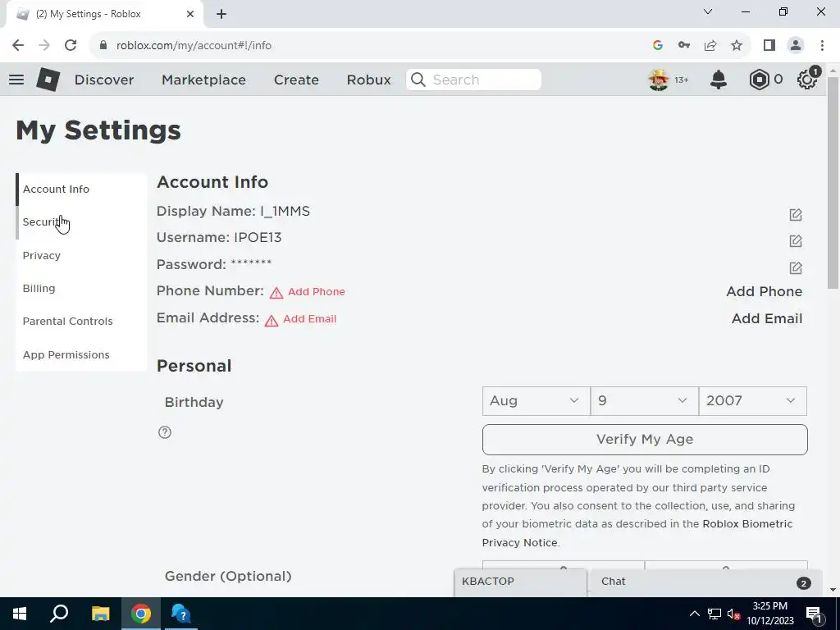This screenshot has width=840, height=630.
Task: Open a new browser tab
Action: click(221, 14)
